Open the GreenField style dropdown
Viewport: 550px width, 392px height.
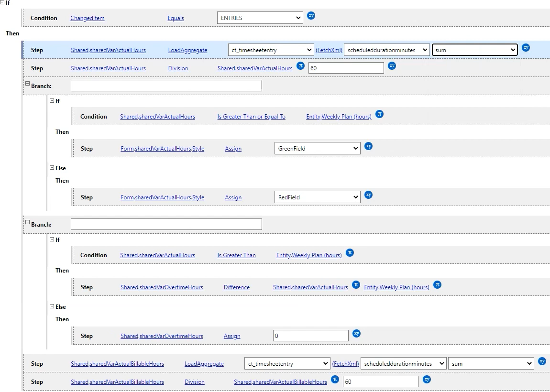tap(317, 148)
